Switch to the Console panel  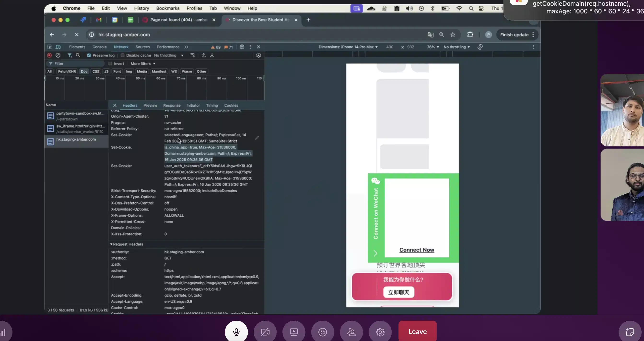tap(100, 47)
